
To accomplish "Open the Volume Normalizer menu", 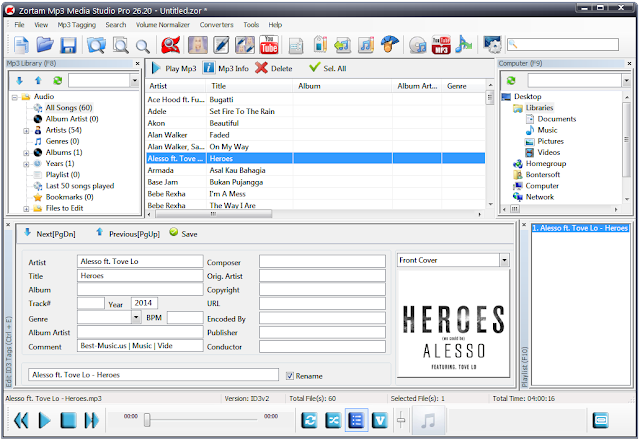I will (162, 24).
